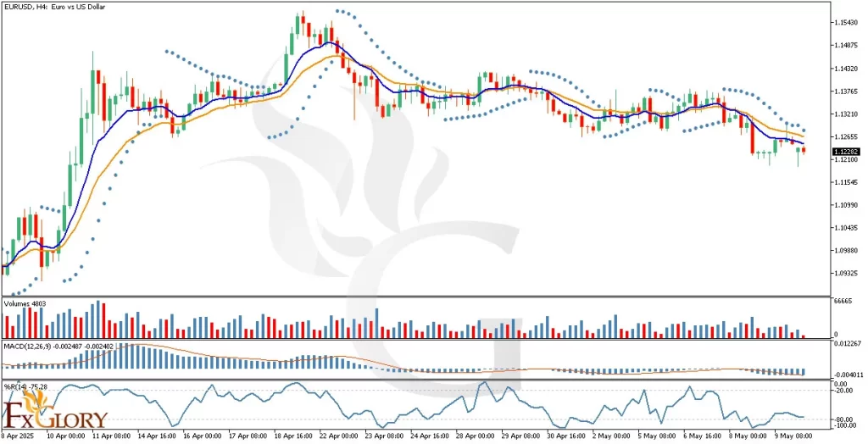The image size is (868, 444).
Task: Click the %R(14) -75.28 indicator label
Action: tap(25, 386)
